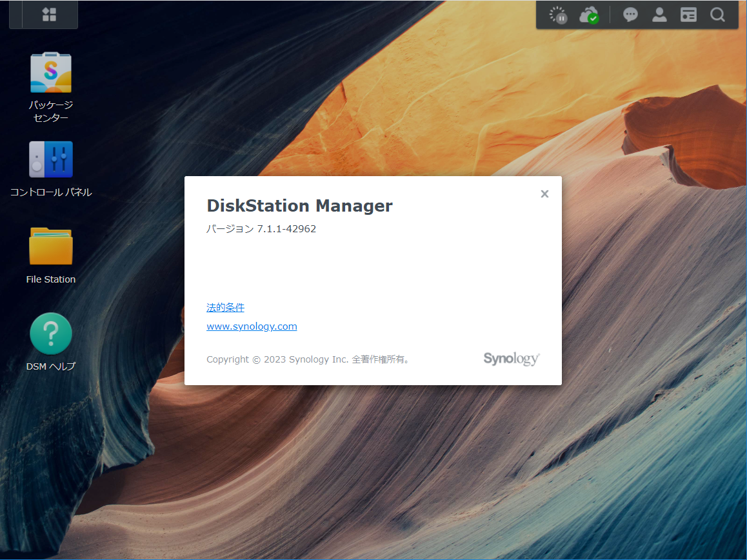
Task: Click the Copyright 2023 Synology Inc. text
Action: click(x=308, y=359)
